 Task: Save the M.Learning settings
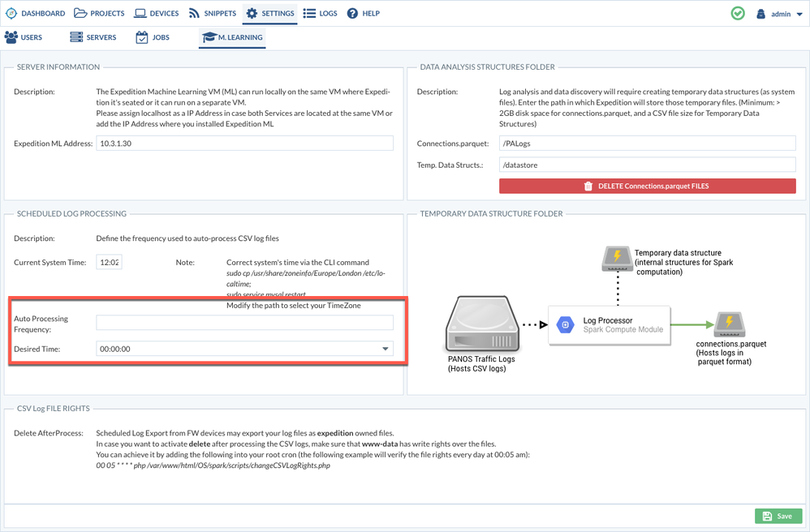tap(778, 516)
